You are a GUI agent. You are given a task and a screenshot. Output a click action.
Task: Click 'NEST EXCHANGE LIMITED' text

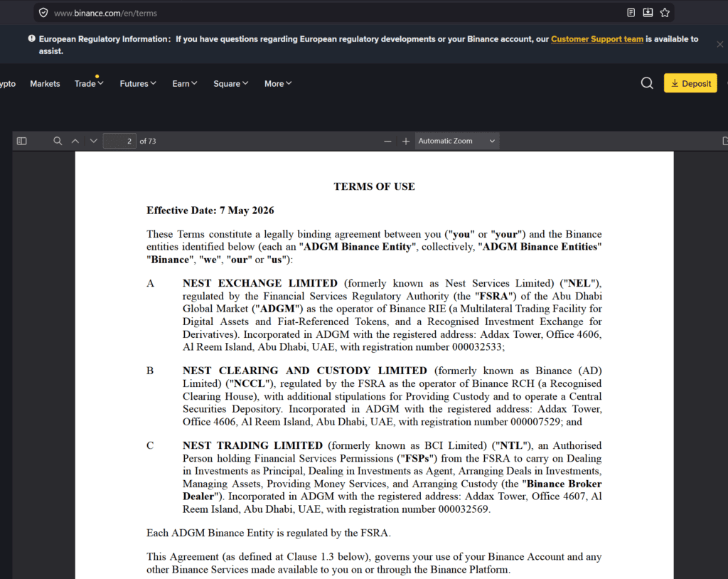[260, 283]
